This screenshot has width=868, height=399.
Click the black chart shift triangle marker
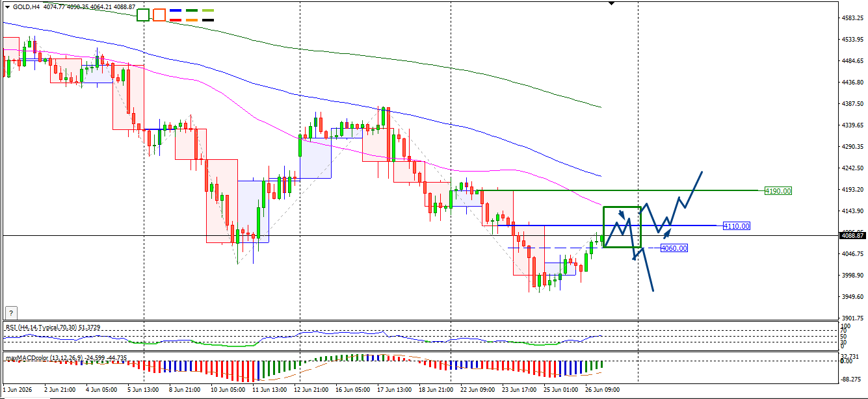point(611,3)
